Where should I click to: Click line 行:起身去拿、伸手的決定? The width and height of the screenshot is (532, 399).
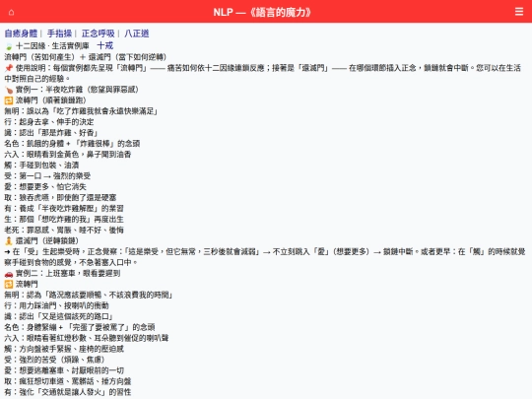point(49,122)
